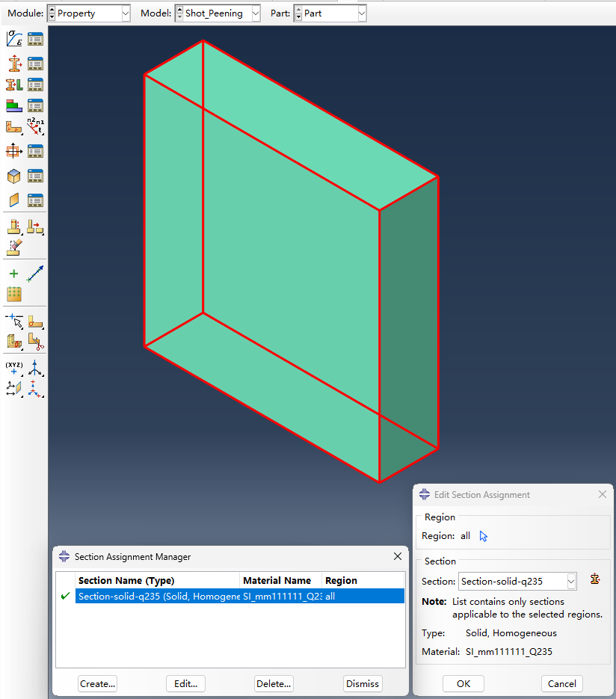Open the Composite Layup Manager icon
The height and width of the screenshot is (699, 616).
tap(35, 105)
